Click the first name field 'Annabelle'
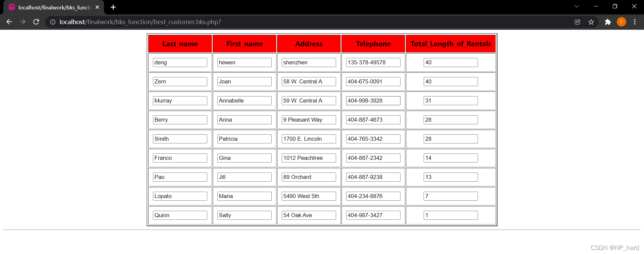Image resolution: width=644 pixels, height=254 pixels. (245, 101)
